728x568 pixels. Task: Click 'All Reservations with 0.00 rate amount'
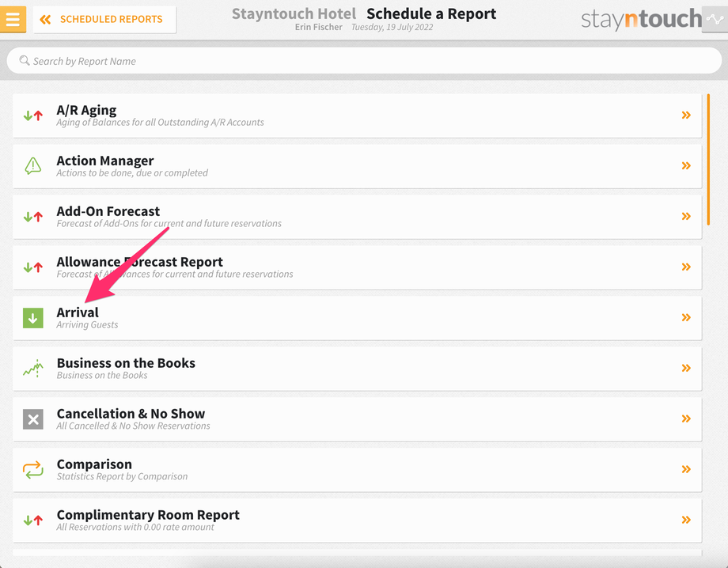(135, 527)
